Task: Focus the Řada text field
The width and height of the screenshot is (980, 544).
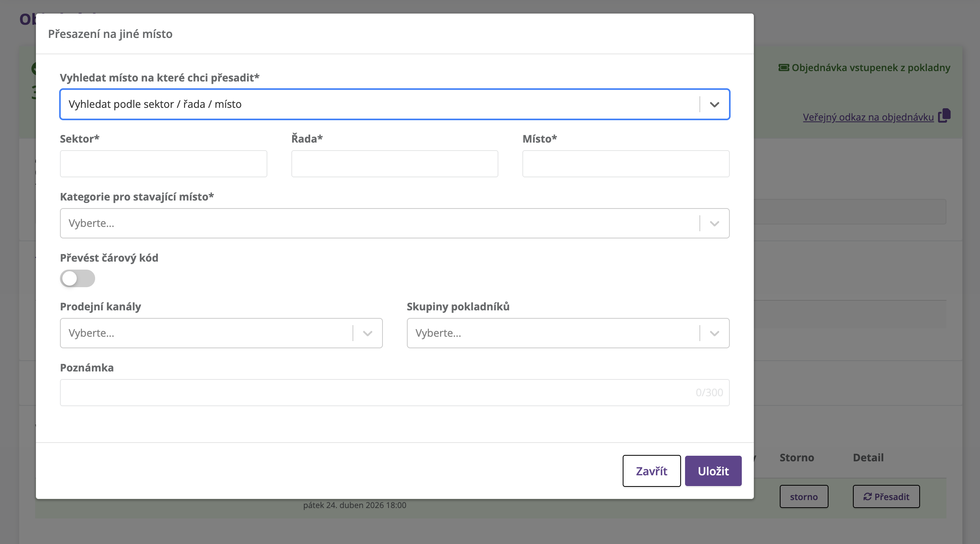Action: click(x=394, y=164)
